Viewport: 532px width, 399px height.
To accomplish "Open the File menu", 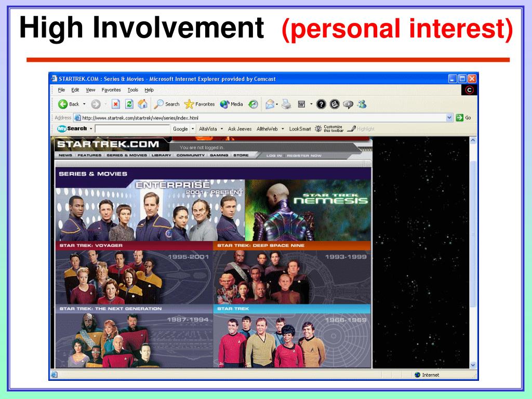I will pos(61,90).
